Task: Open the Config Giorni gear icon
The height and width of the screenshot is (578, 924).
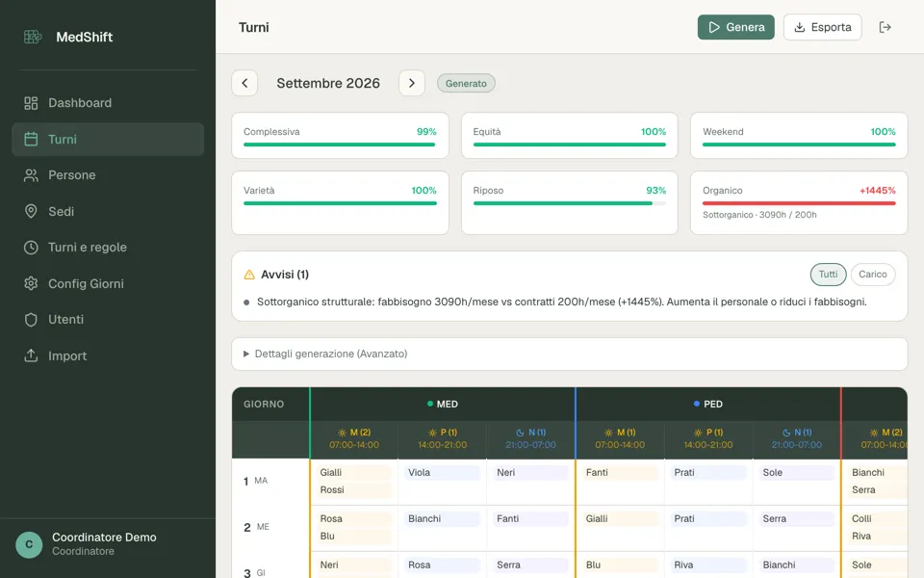Action: click(31, 283)
